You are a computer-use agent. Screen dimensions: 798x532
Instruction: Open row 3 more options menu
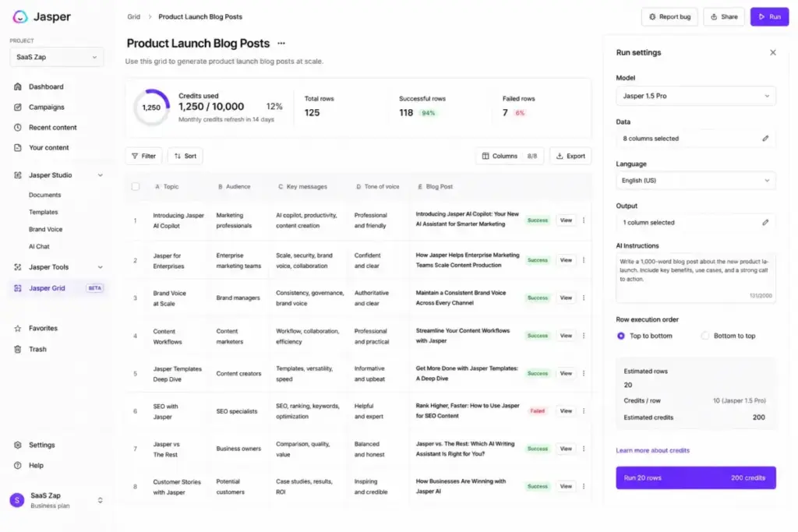[x=584, y=298]
